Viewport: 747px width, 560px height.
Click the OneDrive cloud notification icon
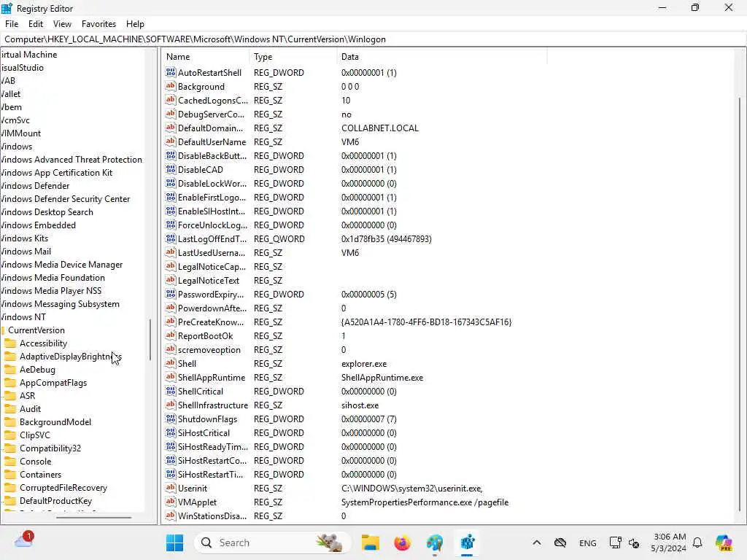point(24,540)
